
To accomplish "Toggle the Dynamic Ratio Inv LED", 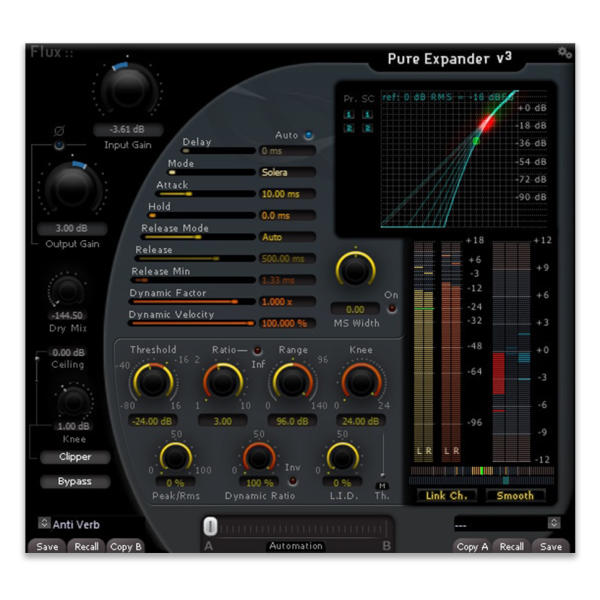I will coord(293,481).
